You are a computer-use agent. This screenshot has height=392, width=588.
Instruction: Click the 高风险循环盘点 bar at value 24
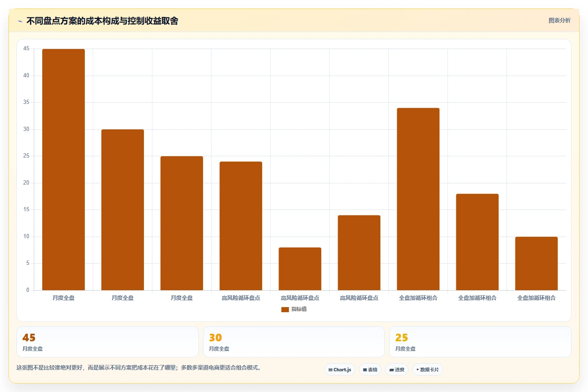(x=241, y=226)
